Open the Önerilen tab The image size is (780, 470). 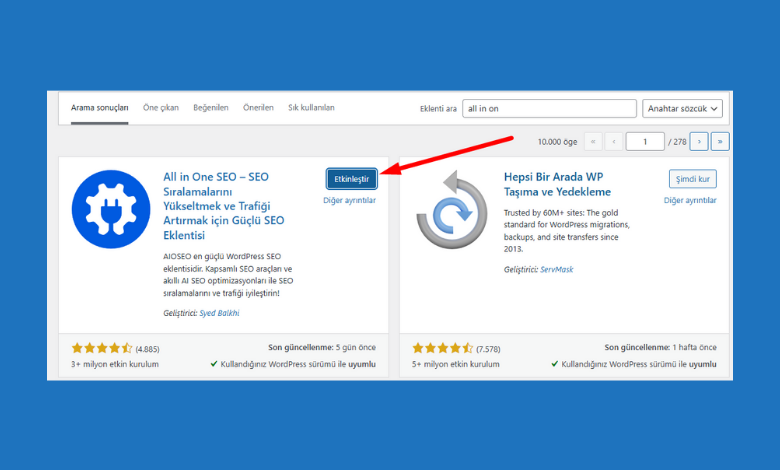click(258, 108)
